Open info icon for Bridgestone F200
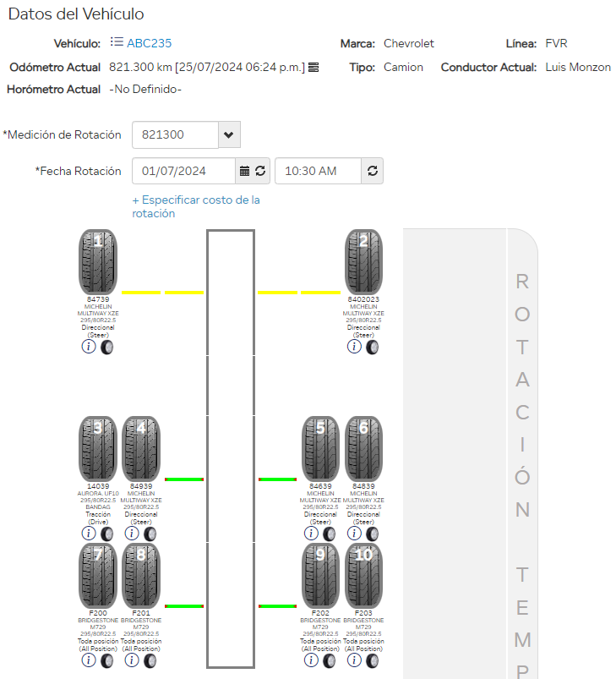616x679 pixels. click(89, 660)
